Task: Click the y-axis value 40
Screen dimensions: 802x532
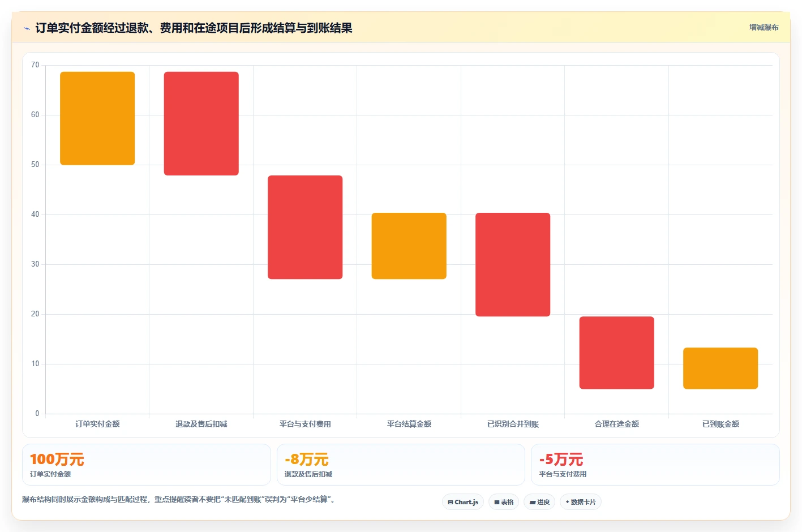Action: [x=35, y=214]
